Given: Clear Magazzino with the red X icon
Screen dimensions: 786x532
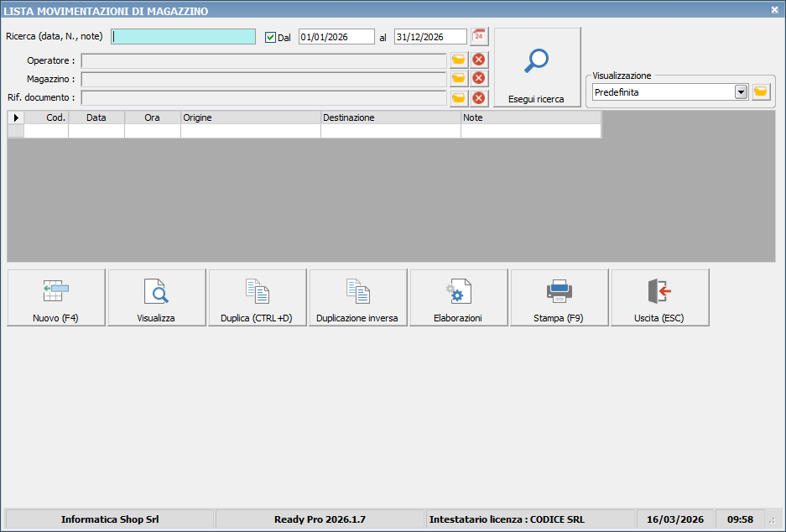Looking at the screenshot, I should coord(479,78).
